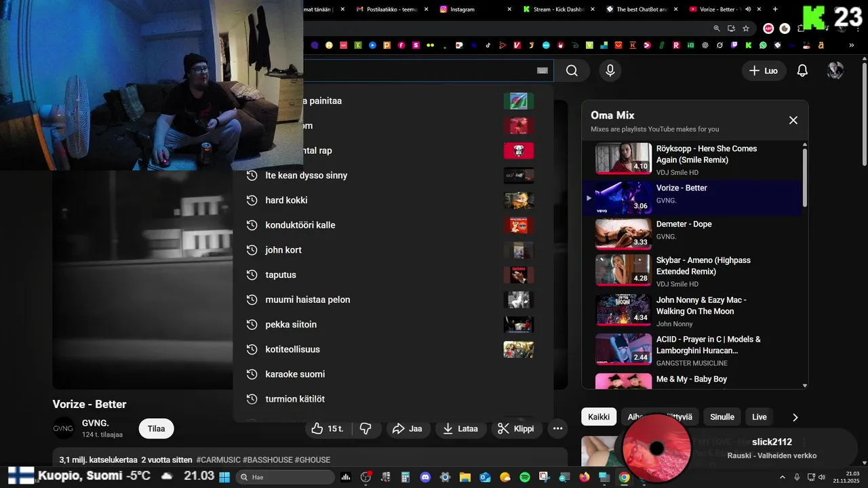This screenshot has width=868, height=488.
Task: Open File Explorer from the taskbar
Action: pyautogui.click(x=465, y=477)
